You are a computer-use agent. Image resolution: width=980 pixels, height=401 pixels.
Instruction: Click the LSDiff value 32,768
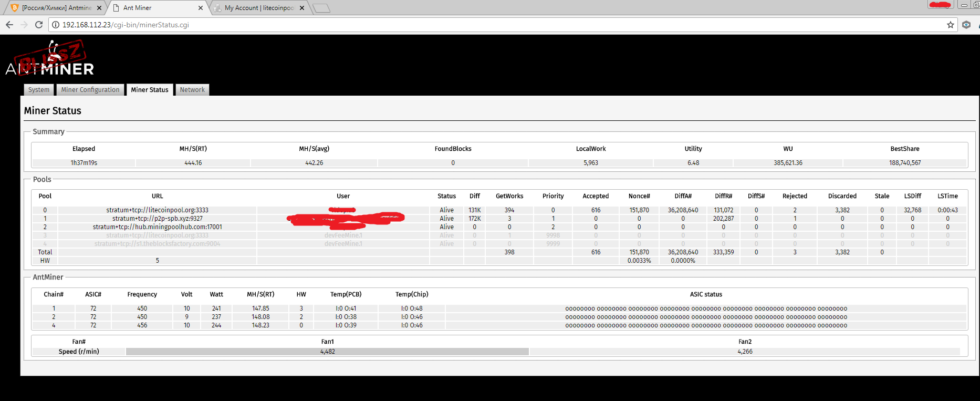912,210
